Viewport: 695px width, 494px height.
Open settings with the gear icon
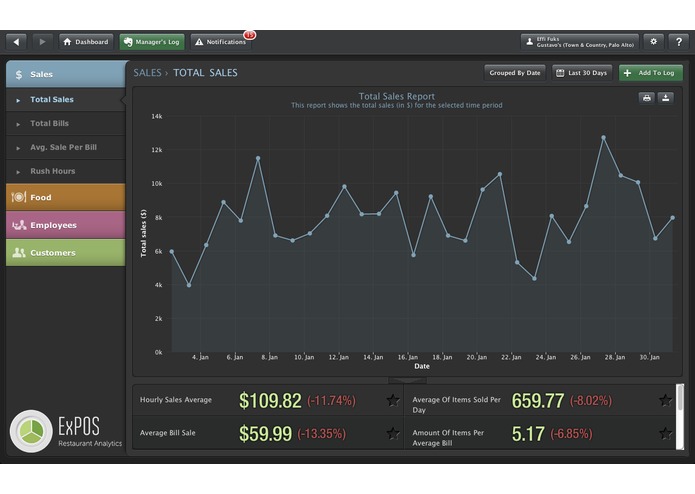653,42
